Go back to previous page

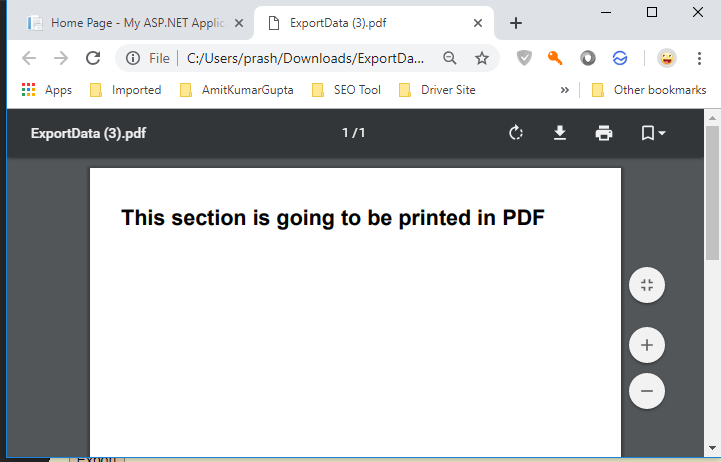pos(29,58)
